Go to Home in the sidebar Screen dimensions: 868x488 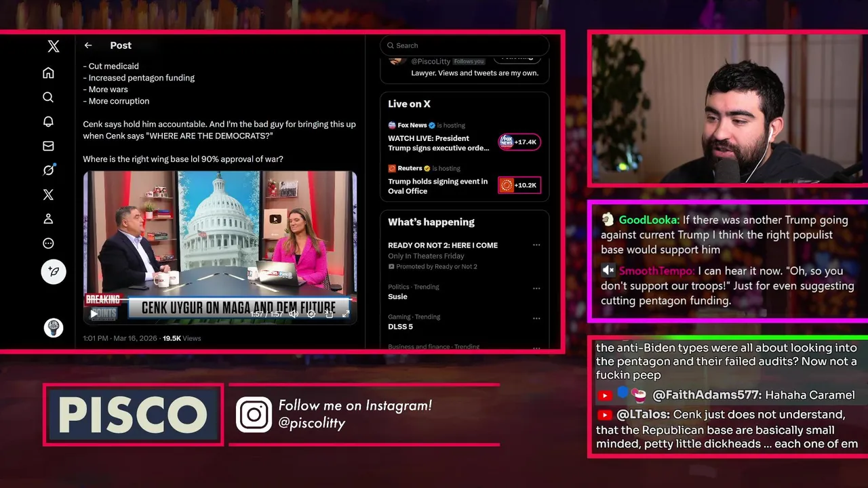click(48, 73)
